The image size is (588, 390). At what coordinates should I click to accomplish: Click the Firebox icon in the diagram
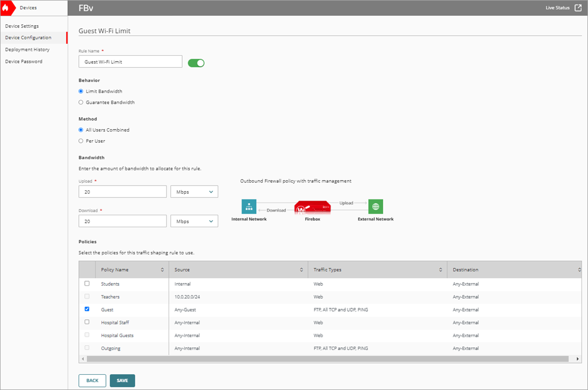point(312,207)
